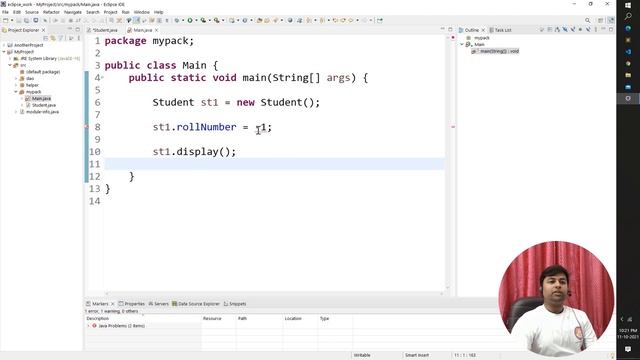Open Outline view menu dots

coord(596,29)
